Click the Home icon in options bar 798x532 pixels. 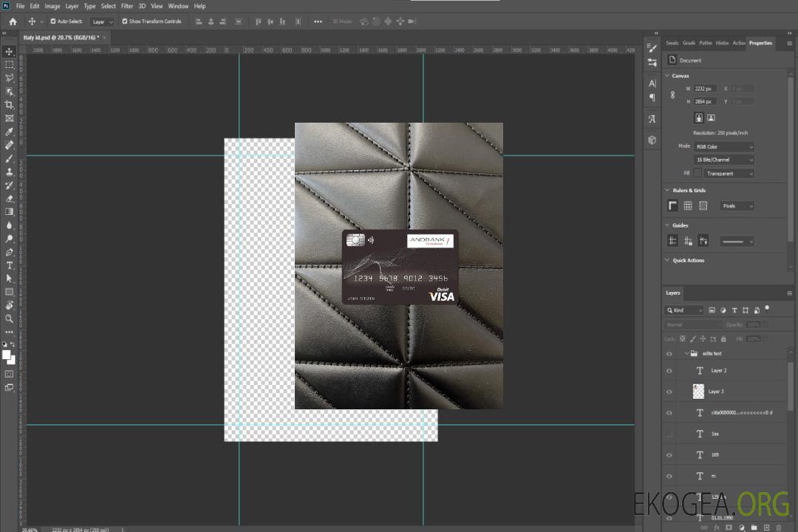[x=13, y=21]
